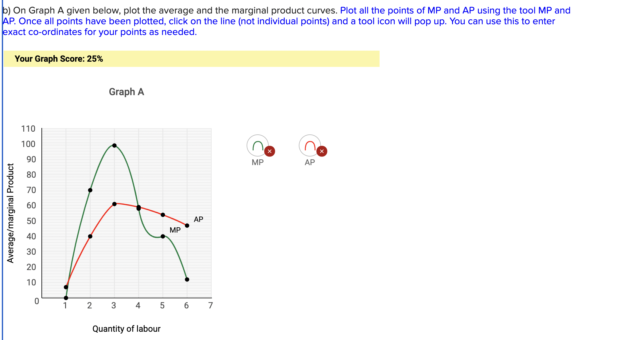Click the MP point at value 70
The width and height of the screenshot is (644, 340).
click(90, 190)
